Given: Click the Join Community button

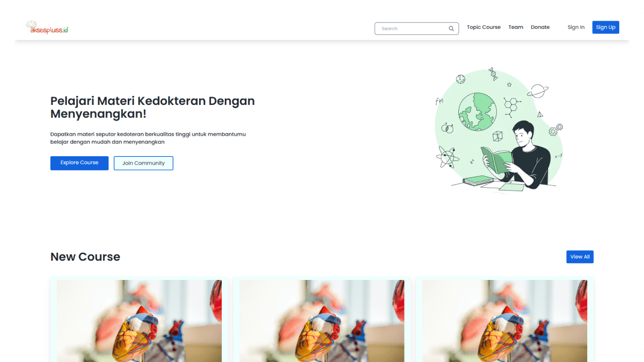Looking at the screenshot, I should [144, 163].
